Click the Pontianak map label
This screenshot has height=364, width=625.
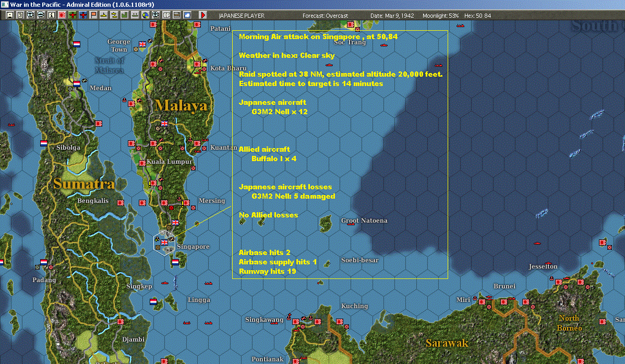tap(267, 359)
